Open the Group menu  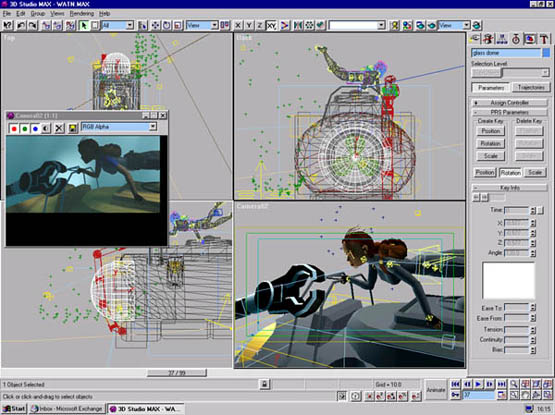pos(38,13)
